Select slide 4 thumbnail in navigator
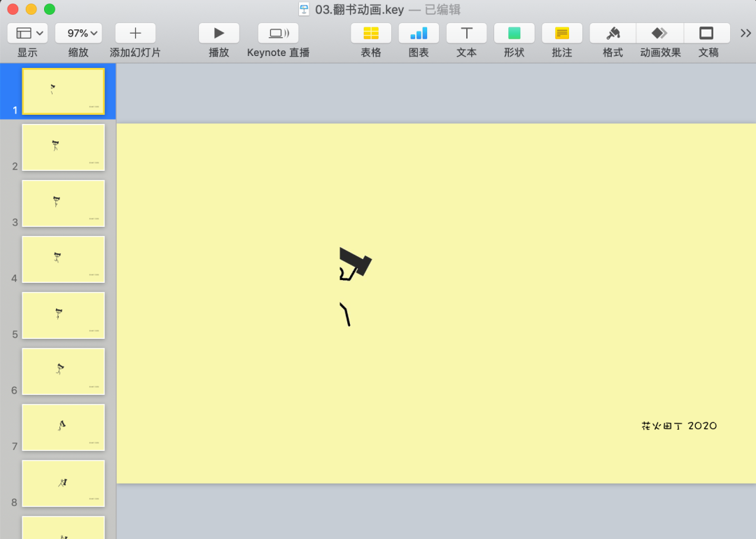 pyautogui.click(x=63, y=260)
